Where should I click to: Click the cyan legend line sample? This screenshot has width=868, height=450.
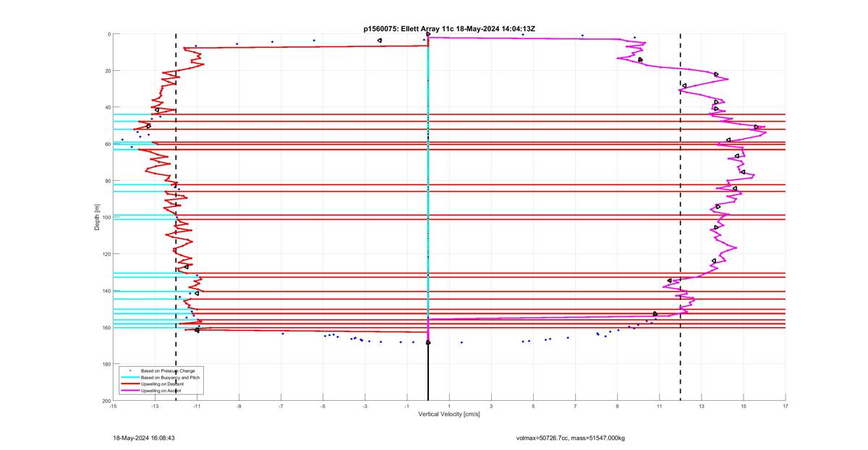click(x=129, y=378)
